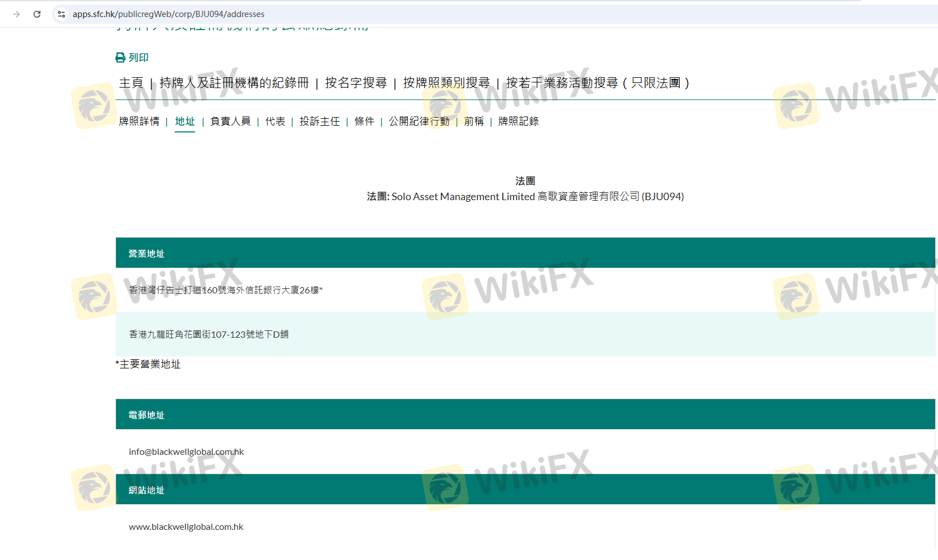Viewport: 938px width, 560px height.
Task: Switch to 公開紀律行動 tab
Action: [419, 121]
